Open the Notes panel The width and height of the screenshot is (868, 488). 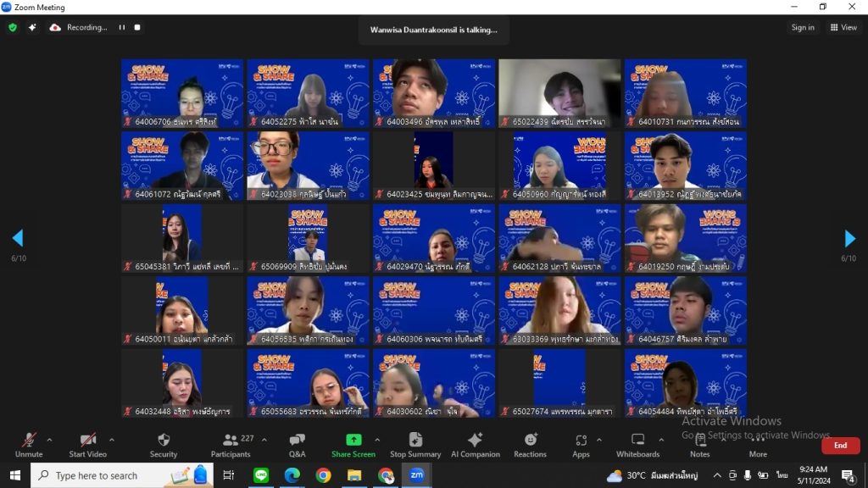click(699, 446)
